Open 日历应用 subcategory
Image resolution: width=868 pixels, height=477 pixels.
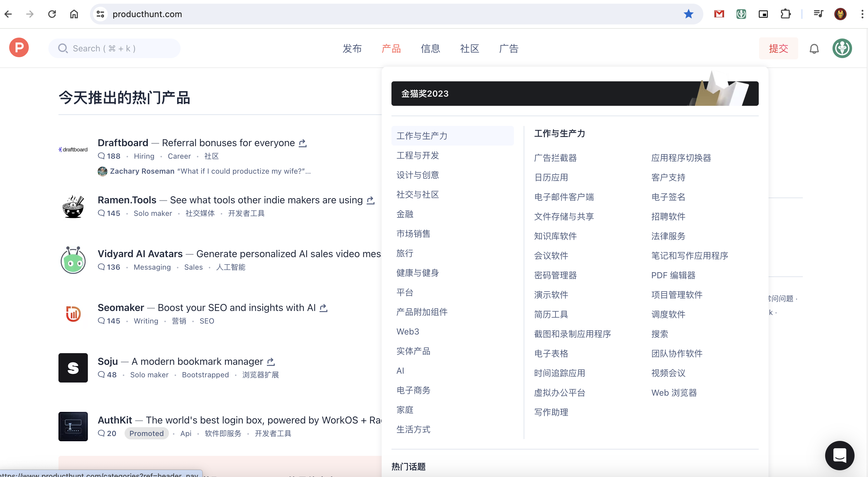tap(551, 177)
